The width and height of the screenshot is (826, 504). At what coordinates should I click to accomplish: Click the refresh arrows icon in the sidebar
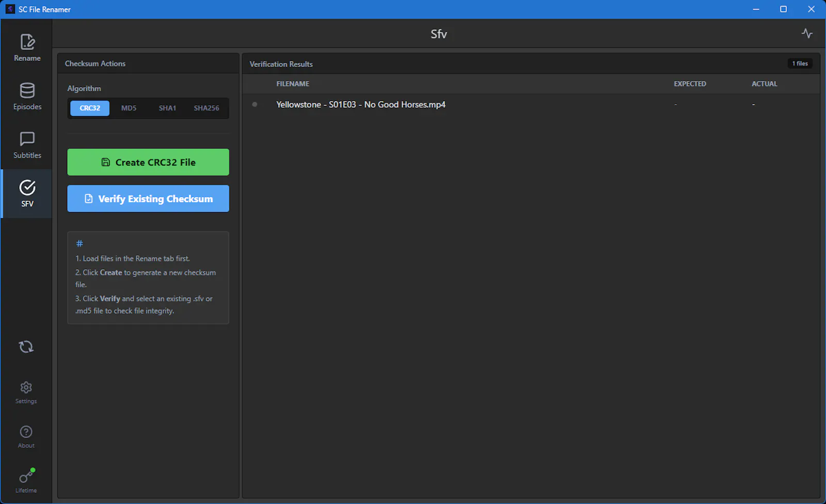(26, 347)
